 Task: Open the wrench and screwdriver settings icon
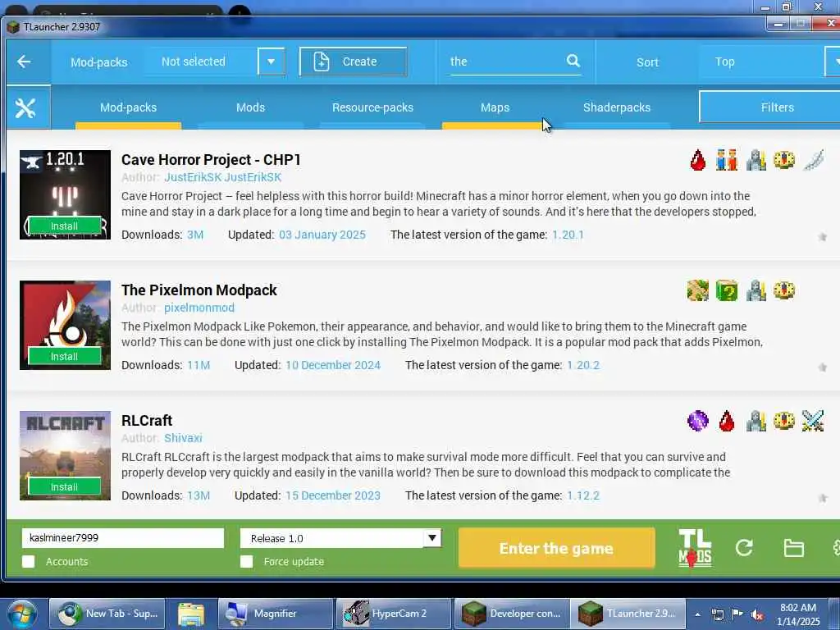pos(25,109)
